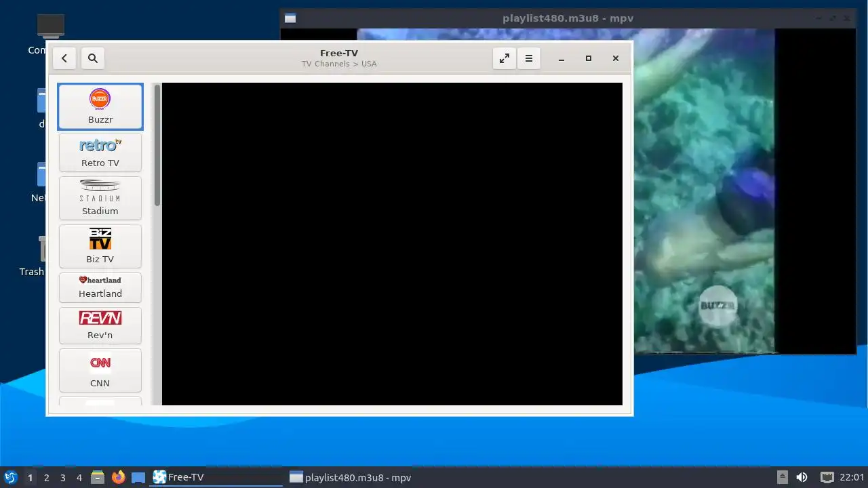Image resolution: width=868 pixels, height=488 pixels.
Task: Switch to workspace 1
Action: tap(30, 477)
